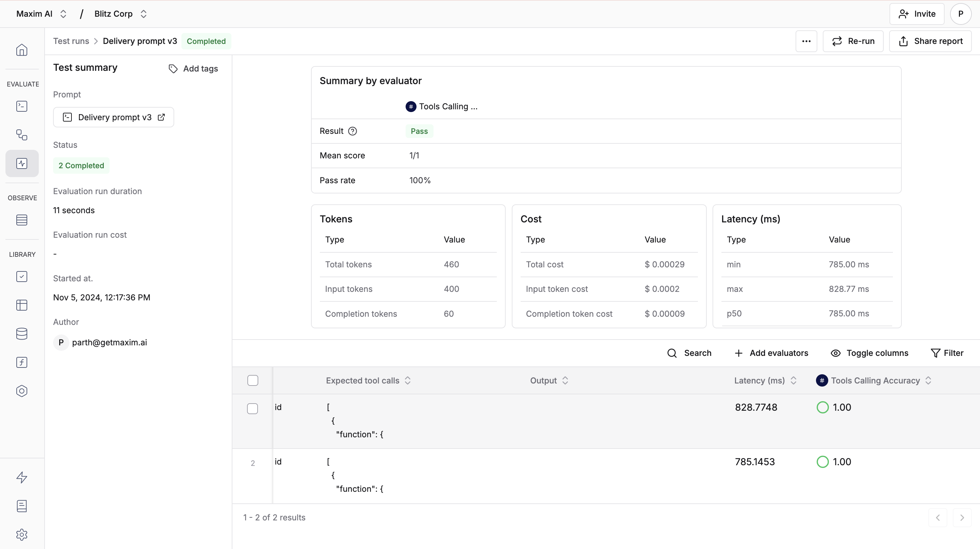Click Add tags
The height and width of the screenshot is (549, 980).
tap(193, 68)
